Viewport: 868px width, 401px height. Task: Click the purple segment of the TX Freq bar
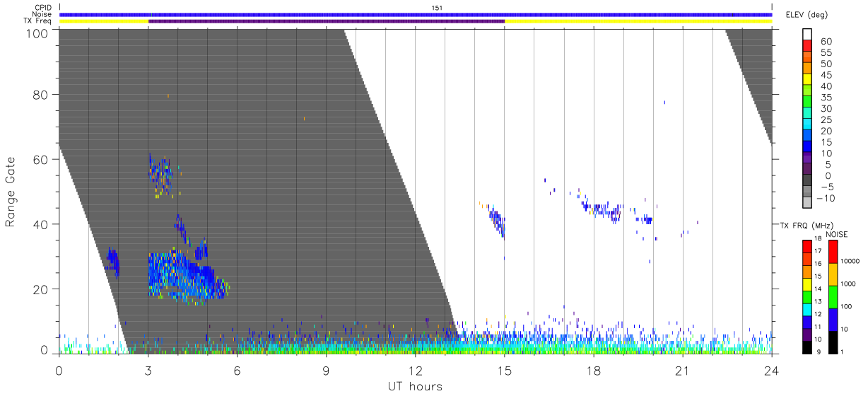point(327,21)
